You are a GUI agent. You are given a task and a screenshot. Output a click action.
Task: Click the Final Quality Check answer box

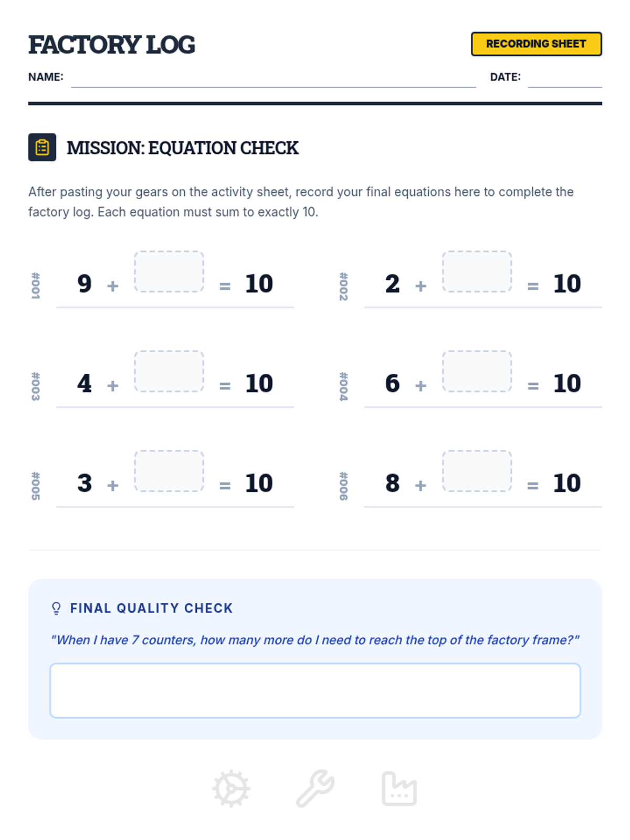pyautogui.click(x=315, y=690)
